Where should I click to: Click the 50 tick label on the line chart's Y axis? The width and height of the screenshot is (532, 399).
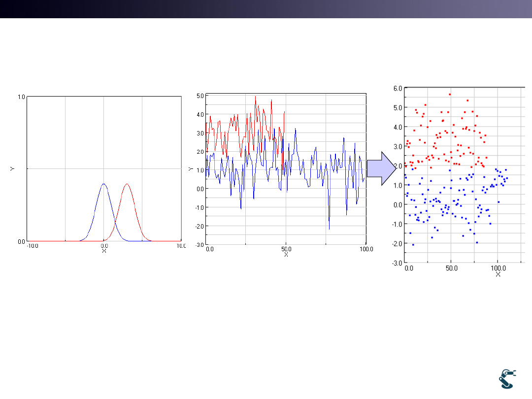click(x=200, y=96)
